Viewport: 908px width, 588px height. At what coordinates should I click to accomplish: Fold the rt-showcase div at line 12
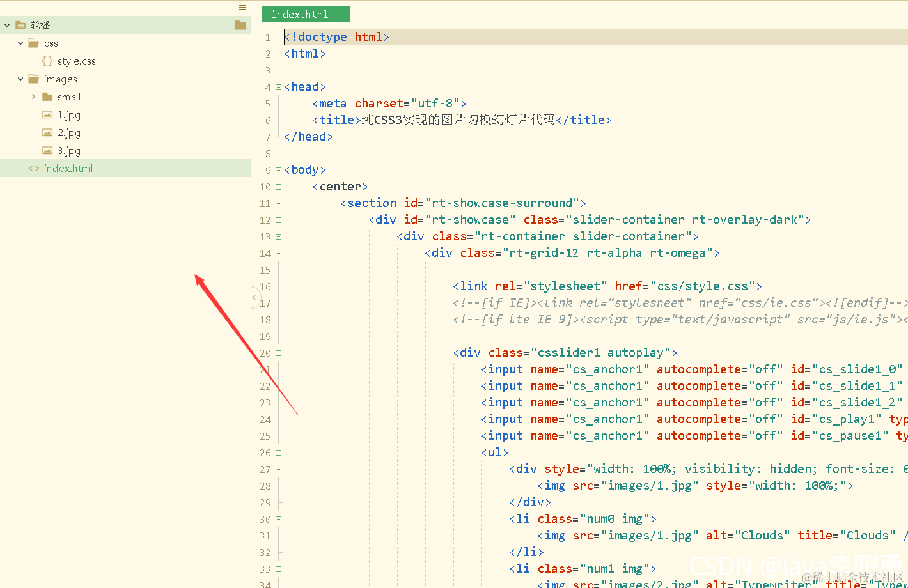[278, 220]
